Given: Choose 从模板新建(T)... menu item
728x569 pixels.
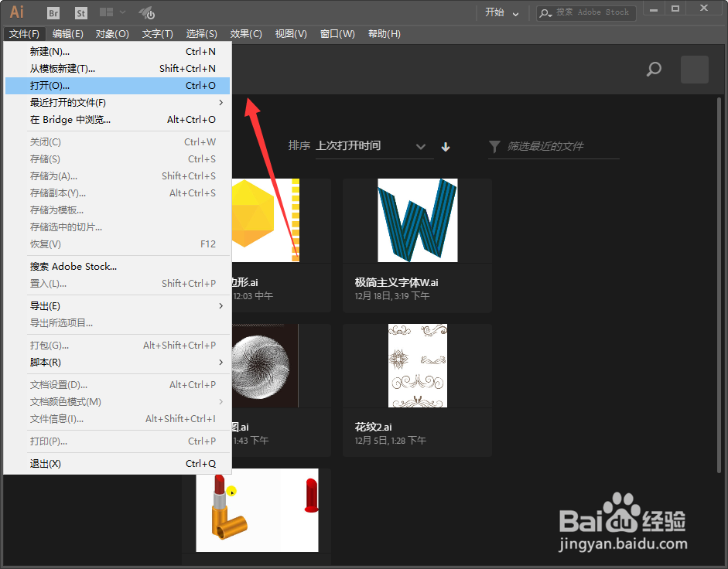Looking at the screenshot, I should [118, 69].
